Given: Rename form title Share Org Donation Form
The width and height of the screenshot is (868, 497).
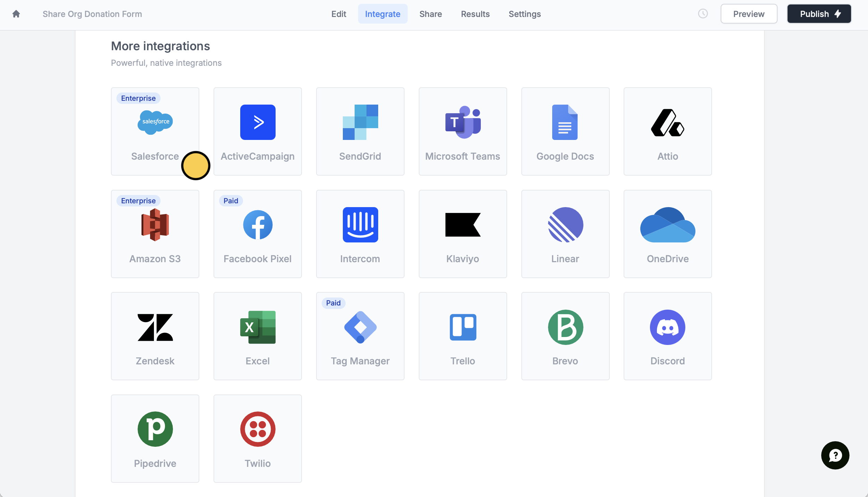Looking at the screenshot, I should pos(92,14).
